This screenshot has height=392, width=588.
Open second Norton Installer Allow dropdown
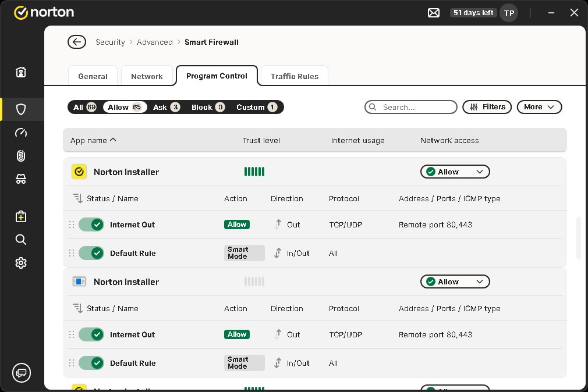coord(455,281)
